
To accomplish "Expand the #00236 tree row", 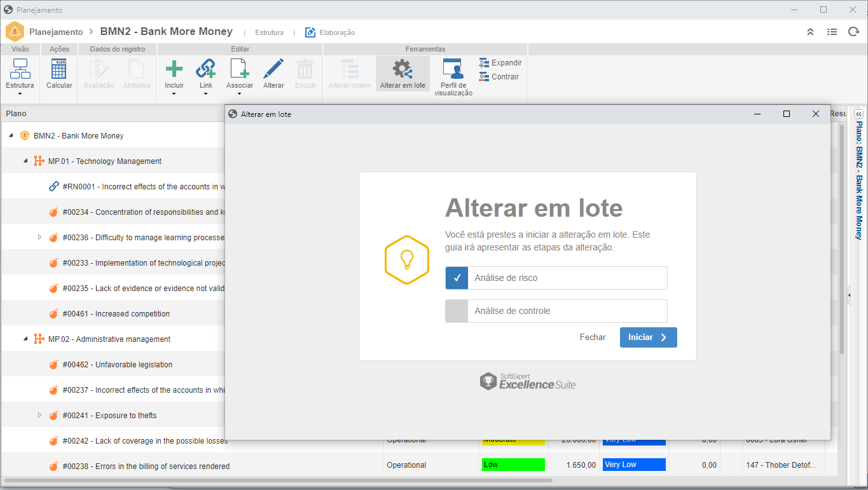I will (39, 237).
